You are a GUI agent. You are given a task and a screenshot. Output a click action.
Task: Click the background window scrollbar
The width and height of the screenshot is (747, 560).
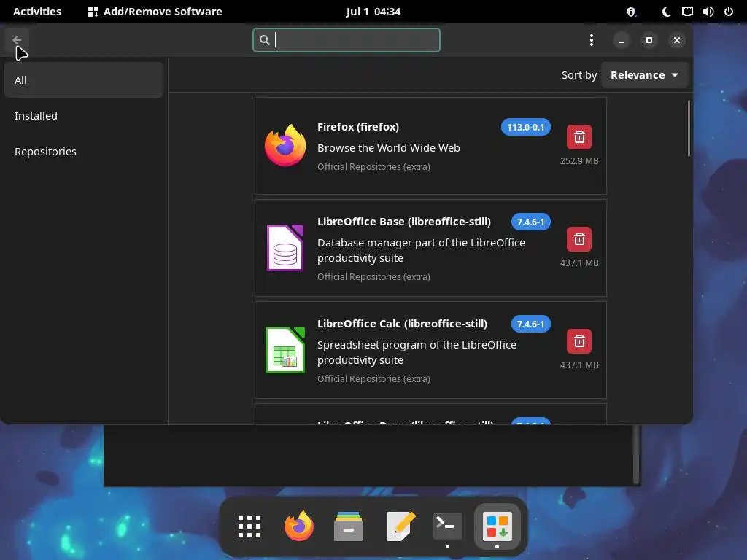coord(636,455)
